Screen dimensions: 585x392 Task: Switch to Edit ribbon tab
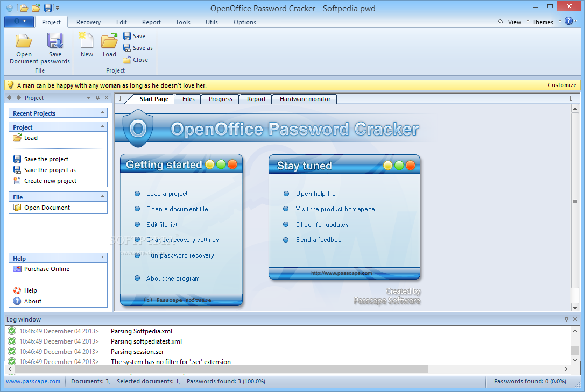coord(121,22)
